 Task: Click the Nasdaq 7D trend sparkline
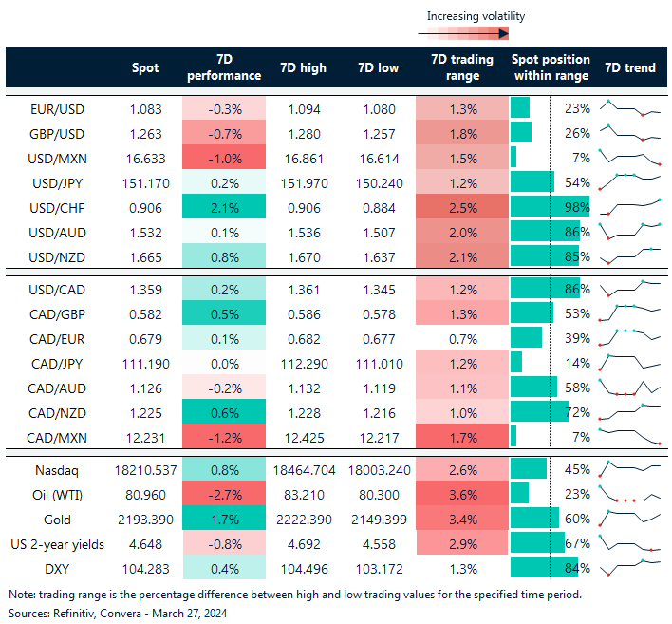click(x=629, y=468)
